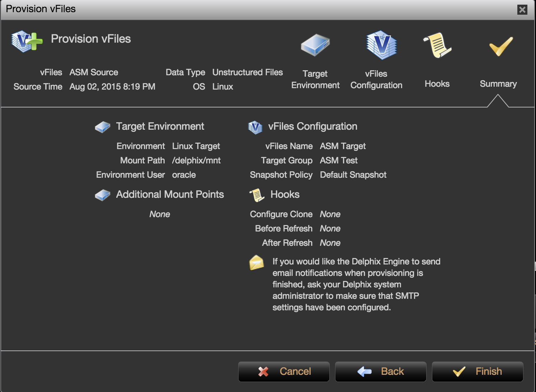Viewport: 536px width, 392px height.
Task: Go to the Target Environment step label
Action: [x=315, y=80]
